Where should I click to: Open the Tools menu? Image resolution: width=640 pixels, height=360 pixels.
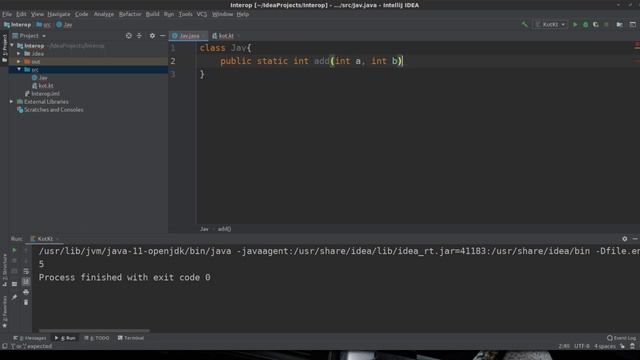click(185, 14)
